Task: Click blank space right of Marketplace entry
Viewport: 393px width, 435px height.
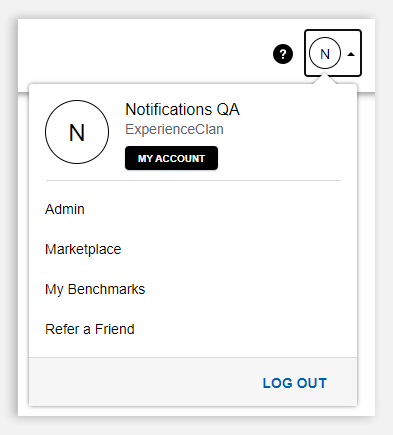Action: pyautogui.click(x=233, y=249)
